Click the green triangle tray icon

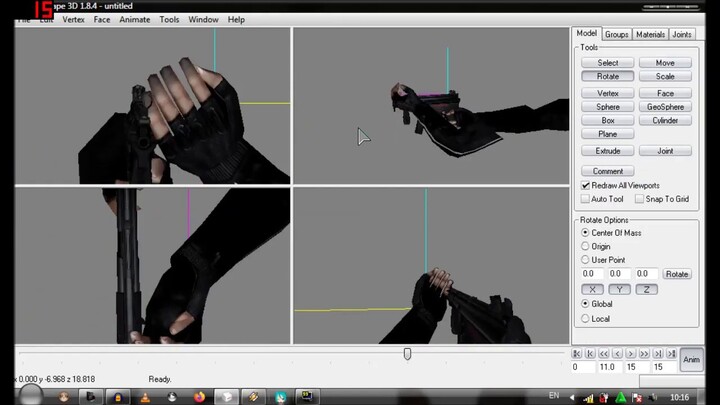click(x=621, y=397)
